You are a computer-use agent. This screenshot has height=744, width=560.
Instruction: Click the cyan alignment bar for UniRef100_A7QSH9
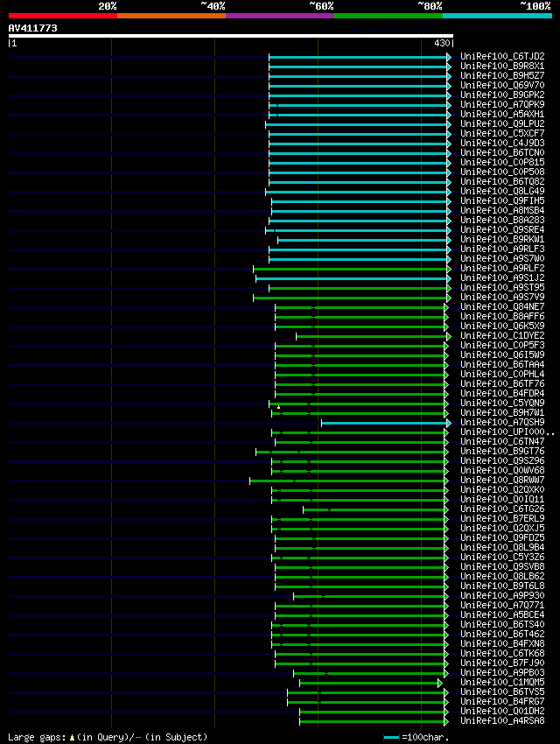click(x=384, y=423)
